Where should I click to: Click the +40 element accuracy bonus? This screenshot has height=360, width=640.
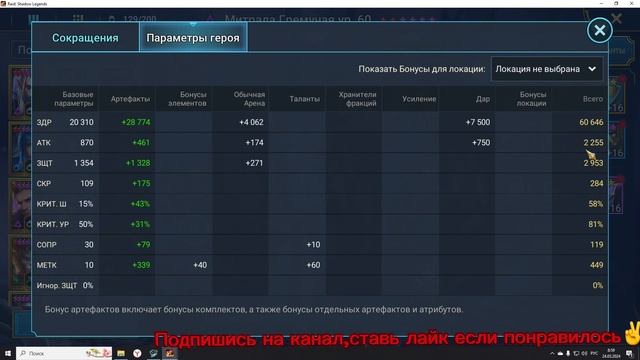[200, 265]
